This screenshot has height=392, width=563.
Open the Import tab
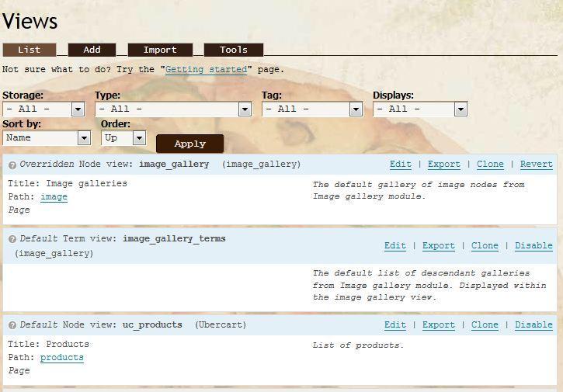click(x=160, y=50)
